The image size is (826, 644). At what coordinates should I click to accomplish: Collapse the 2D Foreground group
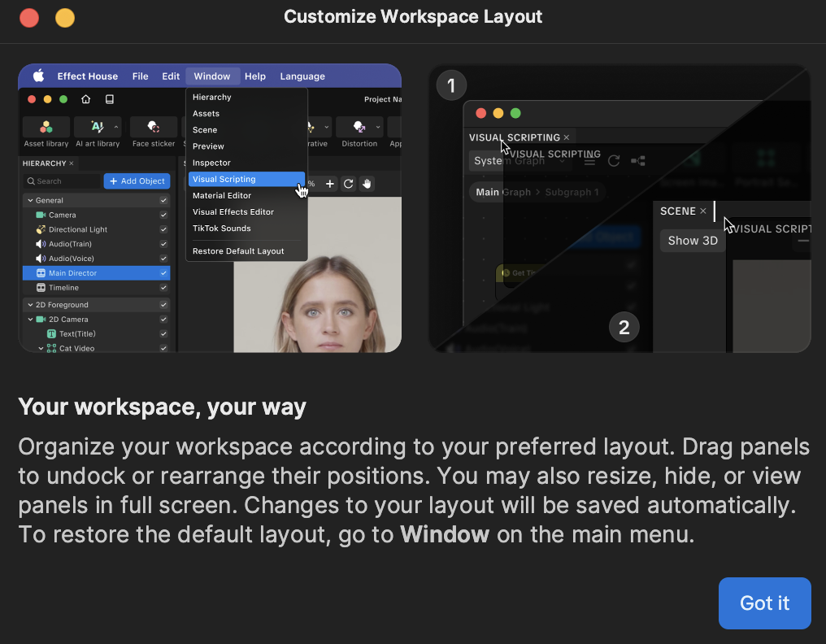pos(30,305)
